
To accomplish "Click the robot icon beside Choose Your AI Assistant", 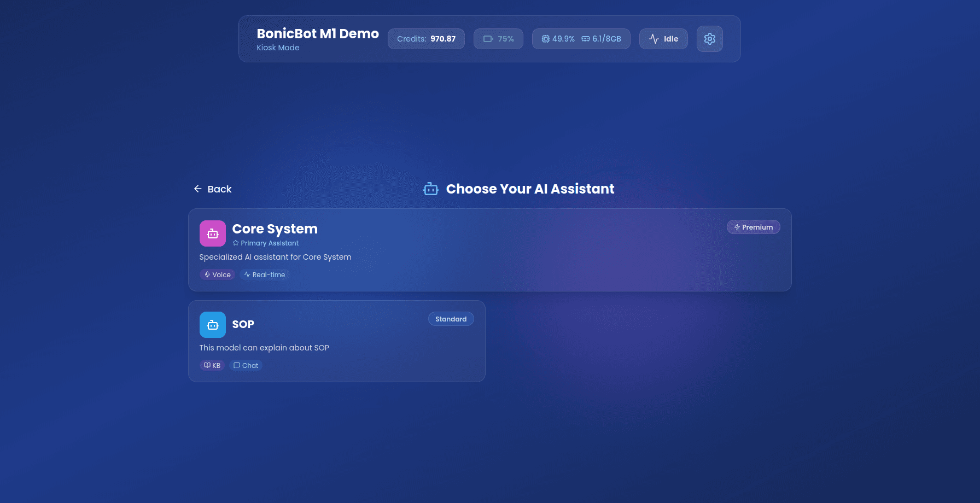I will pyautogui.click(x=431, y=189).
